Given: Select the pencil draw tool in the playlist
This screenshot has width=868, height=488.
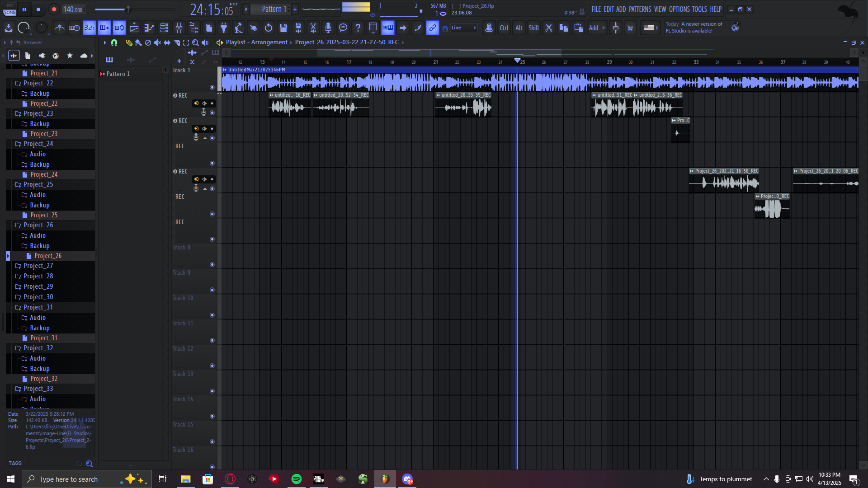Looking at the screenshot, I should (x=129, y=42).
